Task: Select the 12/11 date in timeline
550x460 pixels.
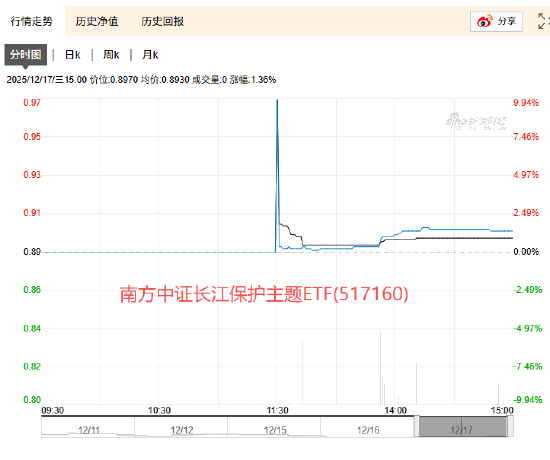Action: coord(89,430)
